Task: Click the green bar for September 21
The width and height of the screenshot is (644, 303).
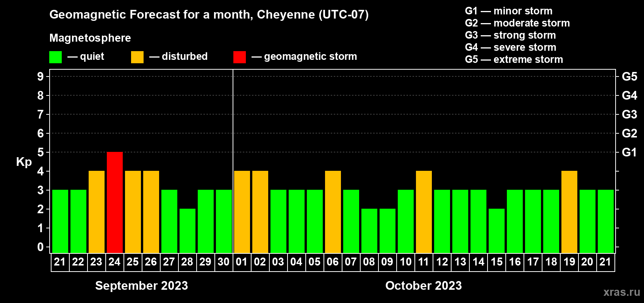Action: [60, 222]
